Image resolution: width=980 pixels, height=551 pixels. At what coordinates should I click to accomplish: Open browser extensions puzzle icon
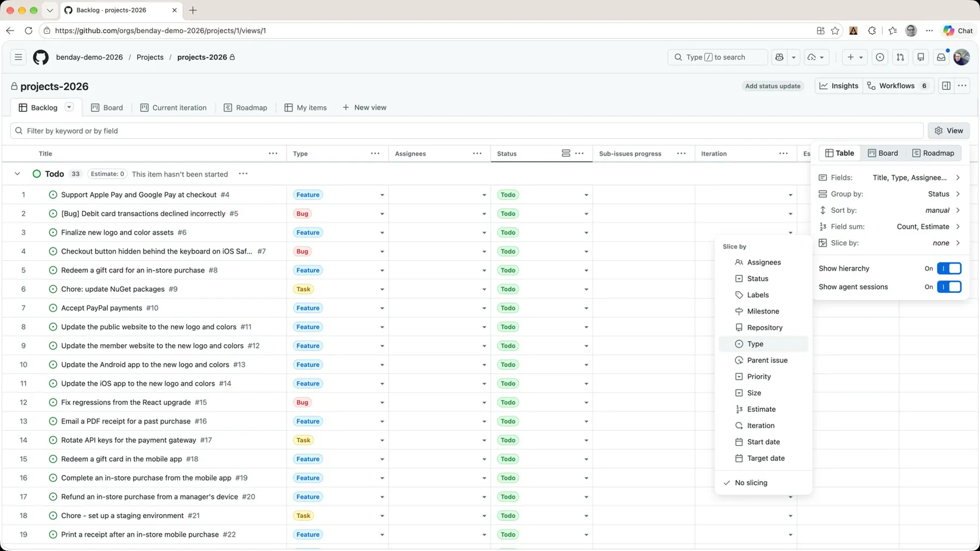pos(872,30)
